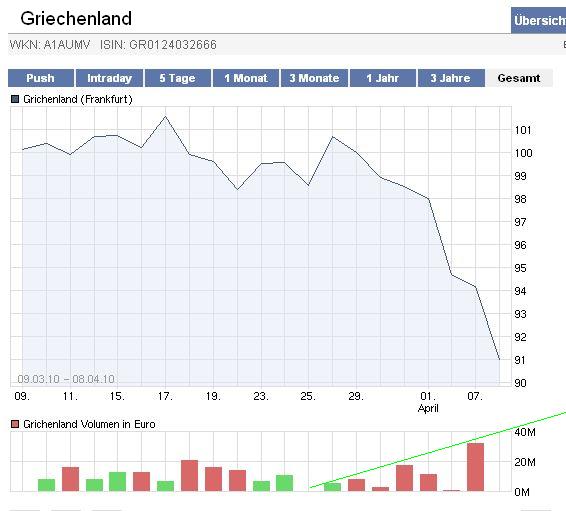Click the date range 09.03.10 – 08.04.10
The image size is (566, 511).
[x=66, y=379]
